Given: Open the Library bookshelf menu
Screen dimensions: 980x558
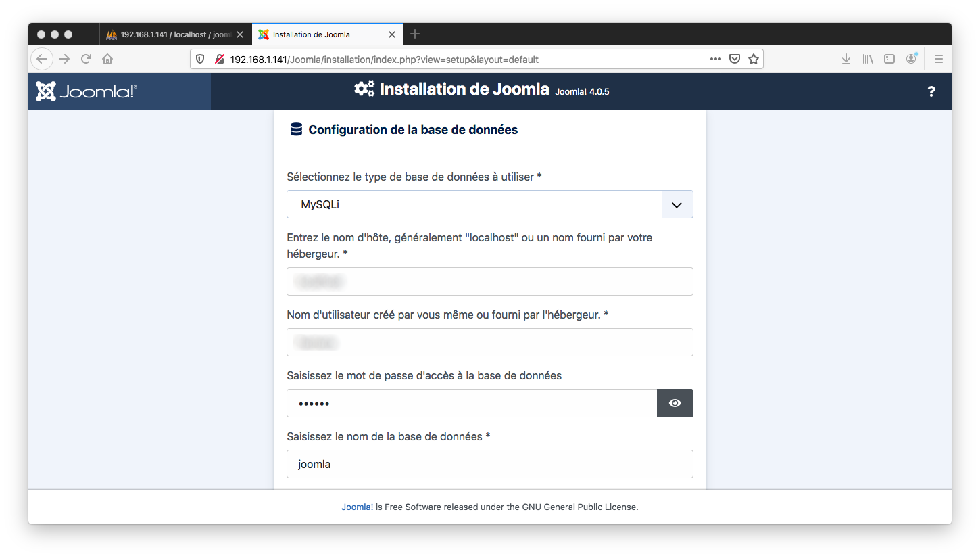Looking at the screenshot, I should click(868, 59).
